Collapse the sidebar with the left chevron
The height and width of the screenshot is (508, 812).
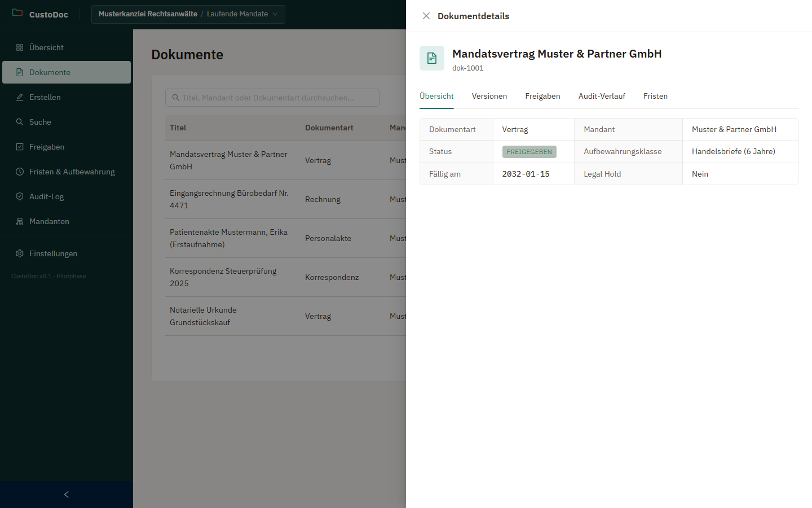coord(67,494)
